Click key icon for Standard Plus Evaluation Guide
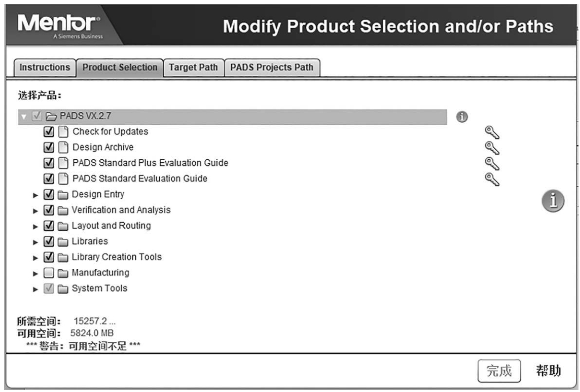 [492, 164]
